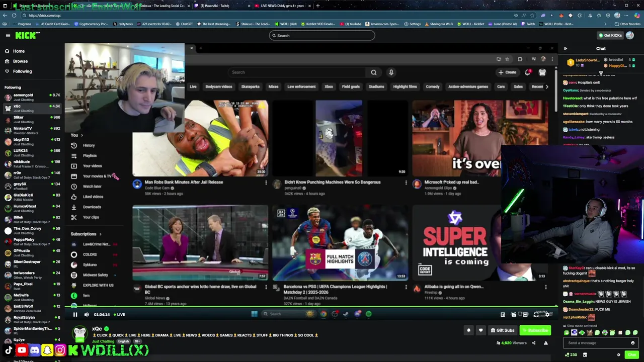
Task: Show more filter chips with right arrow
Action: (x=547, y=86)
